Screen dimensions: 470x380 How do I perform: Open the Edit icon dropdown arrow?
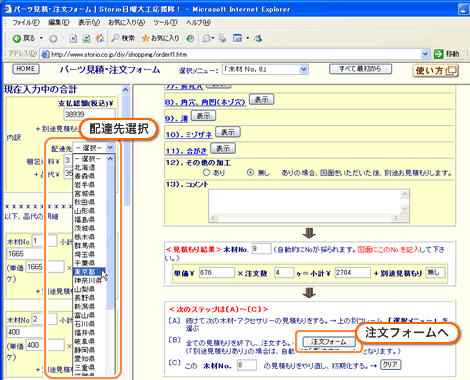pos(248,39)
